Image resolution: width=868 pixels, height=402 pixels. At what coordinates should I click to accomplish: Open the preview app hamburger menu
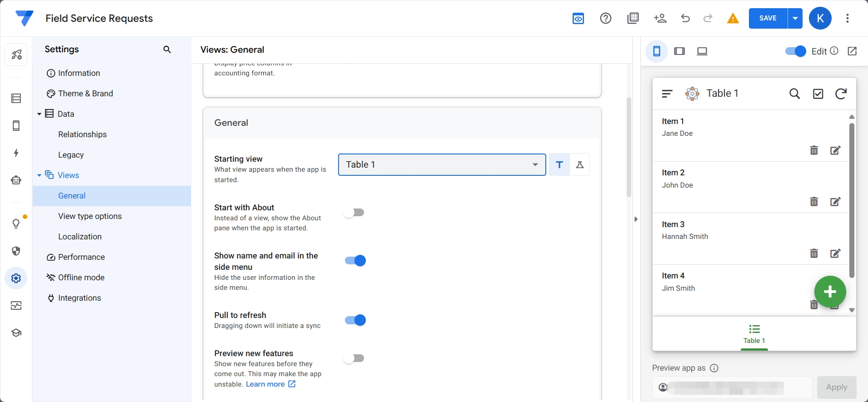tap(667, 94)
